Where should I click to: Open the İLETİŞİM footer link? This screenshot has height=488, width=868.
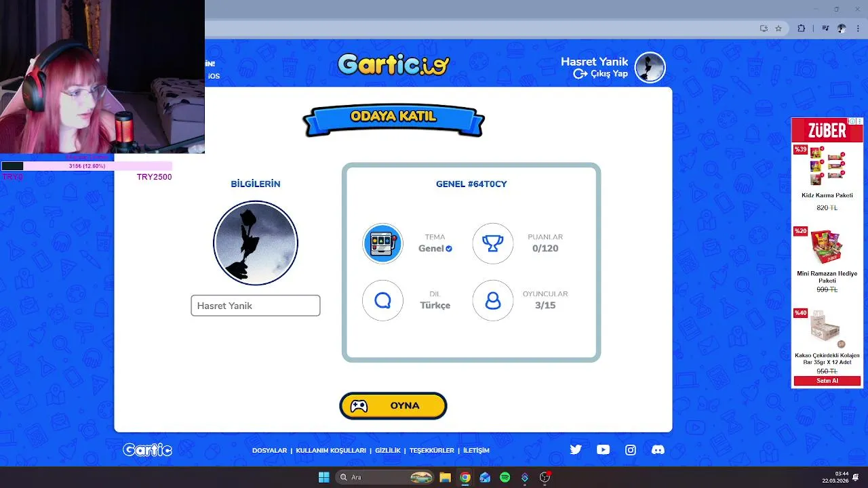[476, 451]
